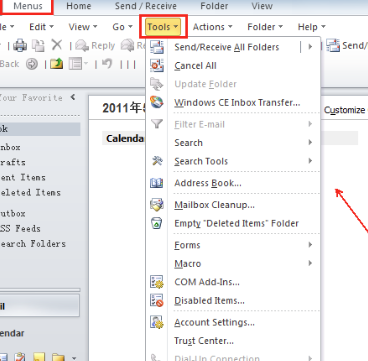
Task: Open the Edit dropdown menu
Action: (41, 27)
